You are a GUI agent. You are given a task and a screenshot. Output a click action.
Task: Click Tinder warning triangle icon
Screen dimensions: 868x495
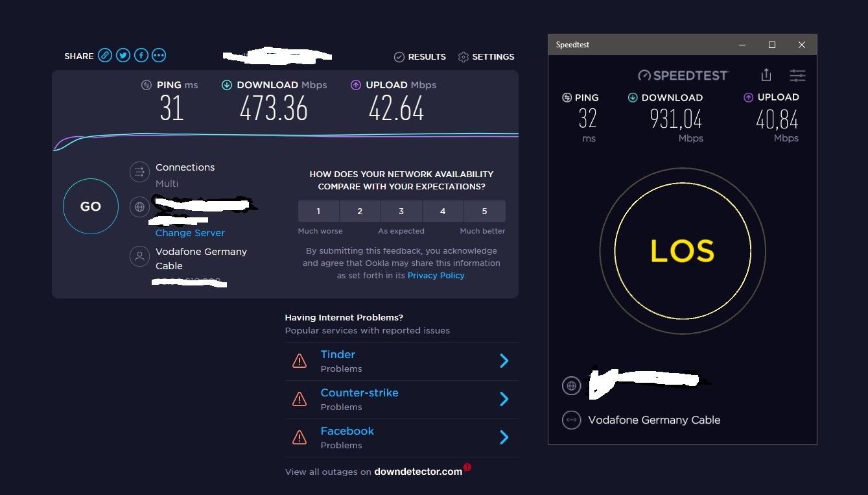pos(299,361)
